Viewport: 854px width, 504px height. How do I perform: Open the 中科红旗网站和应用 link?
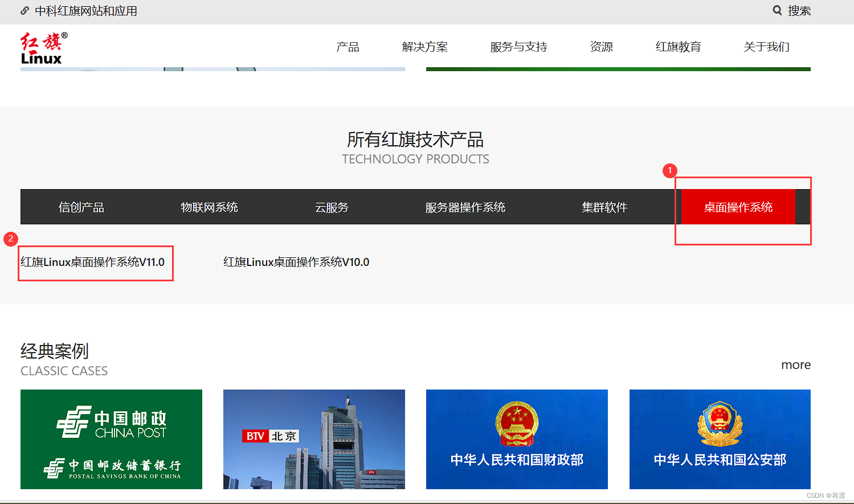pos(86,11)
